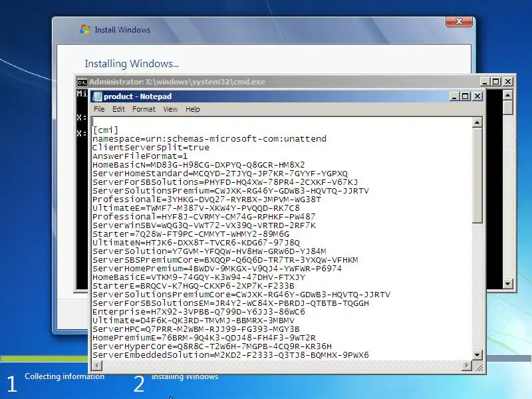Click the Windows flag icon in Install Windows
532x399 pixels.
point(85,29)
